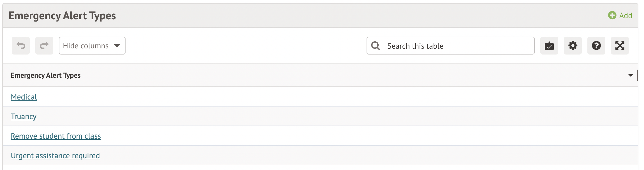Open the Truancy alert type link
This screenshot has height=170, width=644.
pyautogui.click(x=24, y=117)
